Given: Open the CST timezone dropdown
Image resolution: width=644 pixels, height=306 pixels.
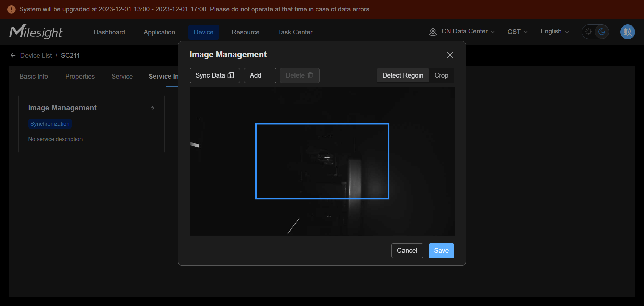Looking at the screenshot, I should tap(517, 32).
